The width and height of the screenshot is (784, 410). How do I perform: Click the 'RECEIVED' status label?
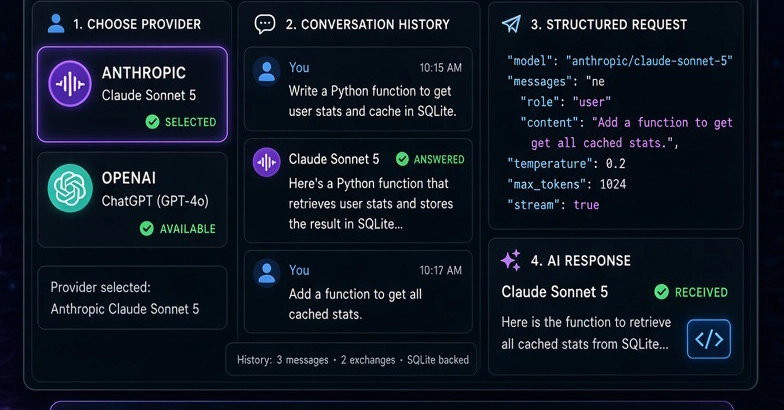(701, 292)
